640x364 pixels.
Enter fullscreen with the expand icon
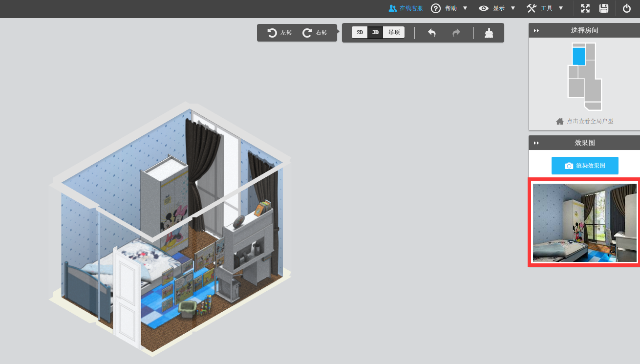pos(585,8)
